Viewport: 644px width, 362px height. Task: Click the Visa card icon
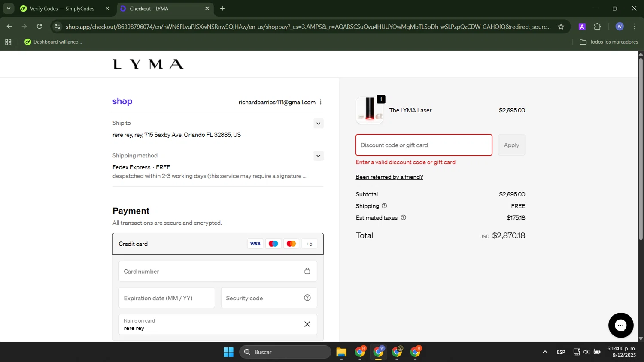click(255, 244)
